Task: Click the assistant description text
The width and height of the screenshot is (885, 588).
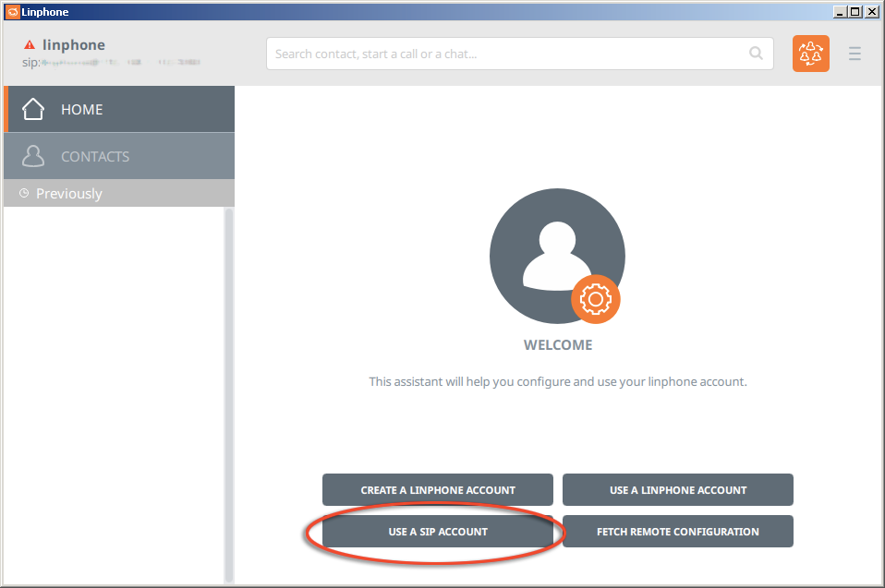Action: [x=558, y=381]
